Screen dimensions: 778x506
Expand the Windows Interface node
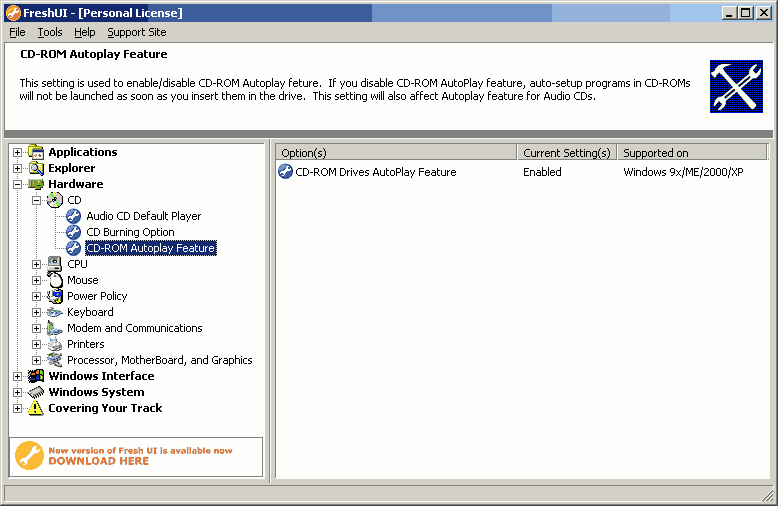tap(17, 376)
